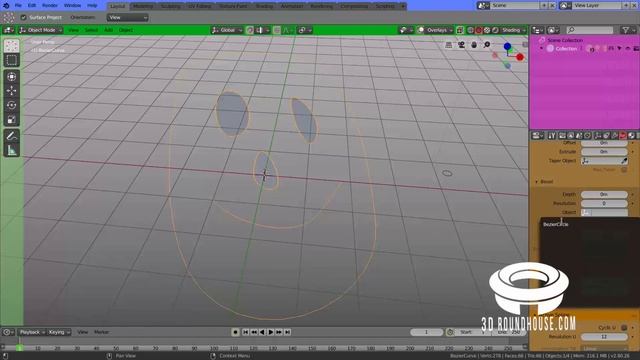Select the Scale tool

(x=11, y=119)
